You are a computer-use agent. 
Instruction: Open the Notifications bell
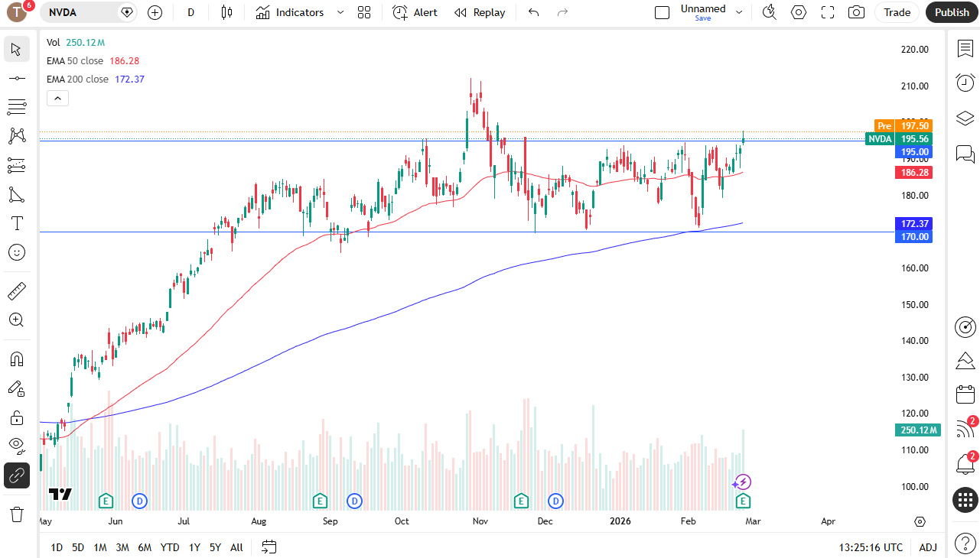pyautogui.click(x=965, y=464)
